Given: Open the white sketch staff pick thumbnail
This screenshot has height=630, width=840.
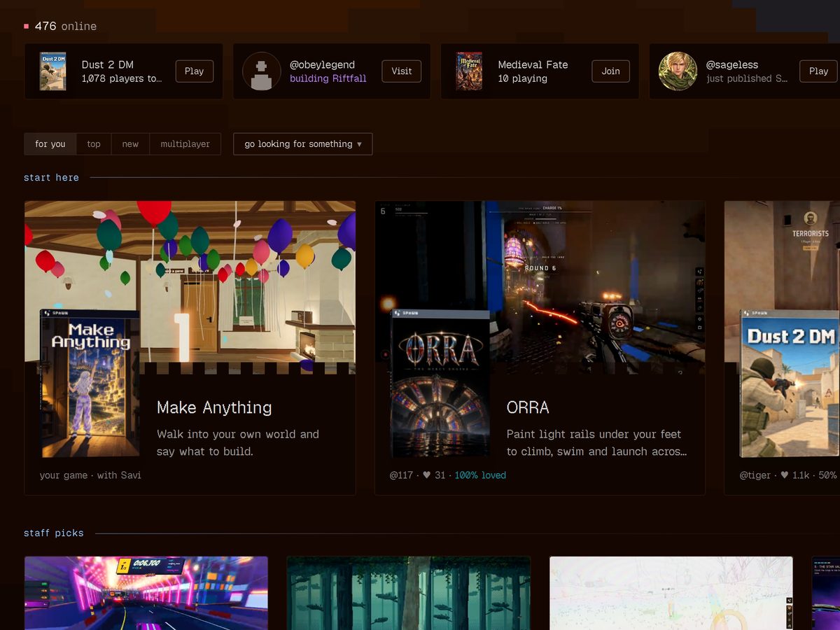Looking at the screenshot, I should (671, 593).
